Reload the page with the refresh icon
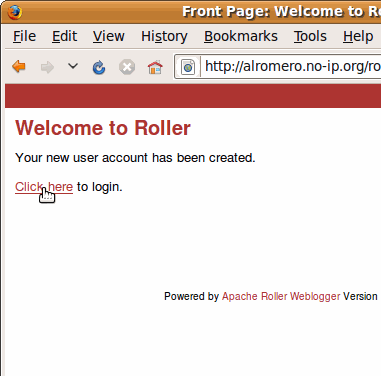Viewport: 381px width, 376px height. point(99,67)
